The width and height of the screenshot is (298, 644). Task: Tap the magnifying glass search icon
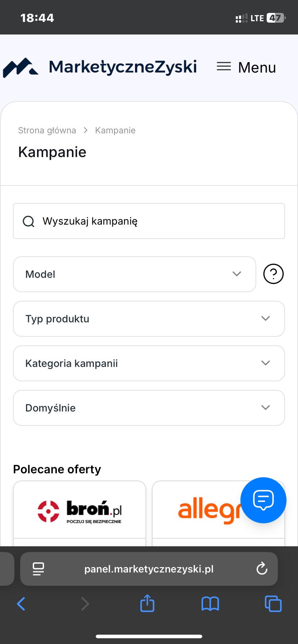click(28, 221)
